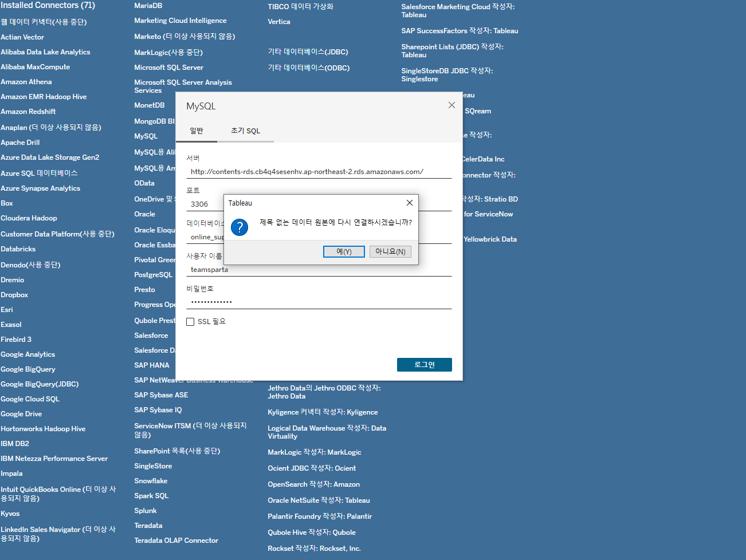The width and height of the screenshot is (746, 560).
Task: Open the Splunk connector
Action: 146,511
